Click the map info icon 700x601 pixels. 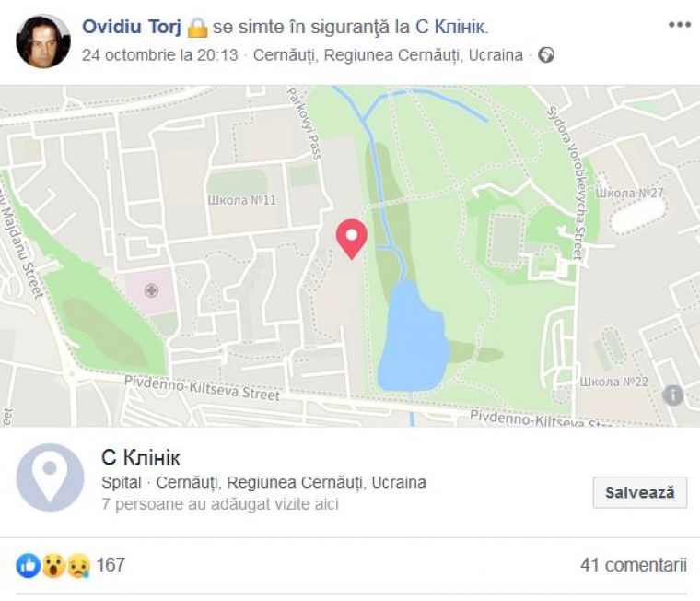(x=672, y=395)
